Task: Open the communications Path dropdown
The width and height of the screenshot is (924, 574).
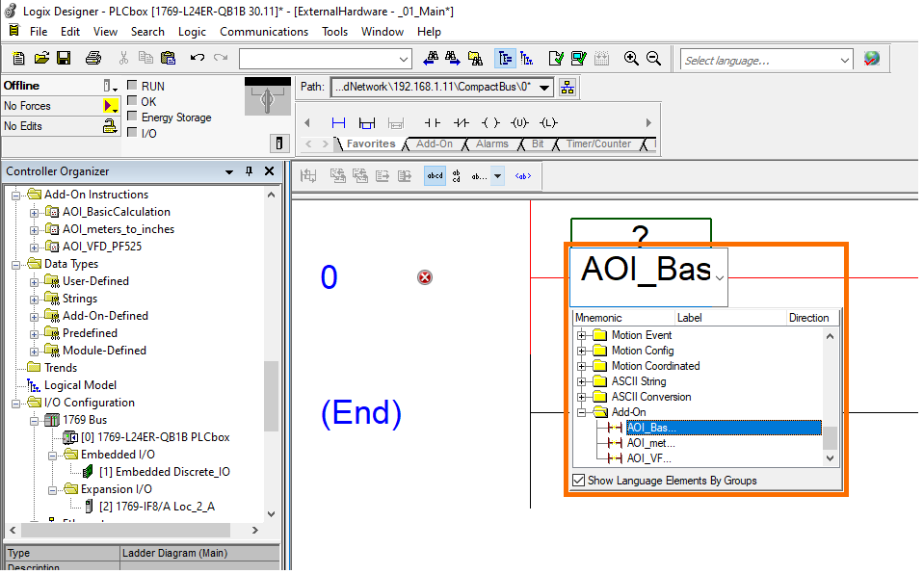Action: (545, 86)
